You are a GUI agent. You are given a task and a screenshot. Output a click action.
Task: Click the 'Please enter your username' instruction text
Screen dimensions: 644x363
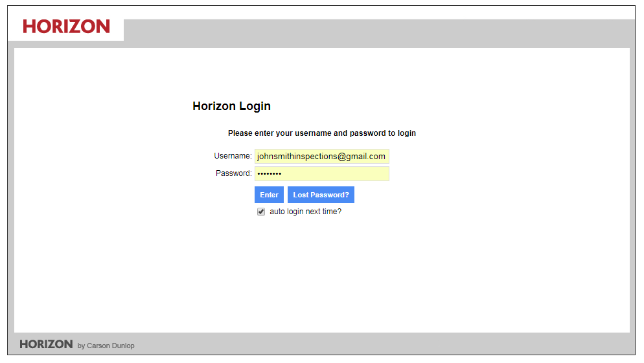click(321, 133)
